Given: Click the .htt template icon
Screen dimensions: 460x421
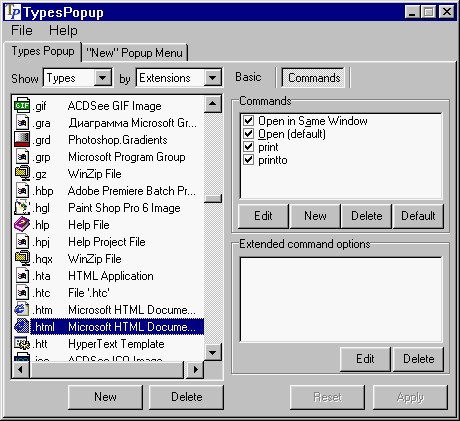Looking at the screenshot, I should pos(22,344).
